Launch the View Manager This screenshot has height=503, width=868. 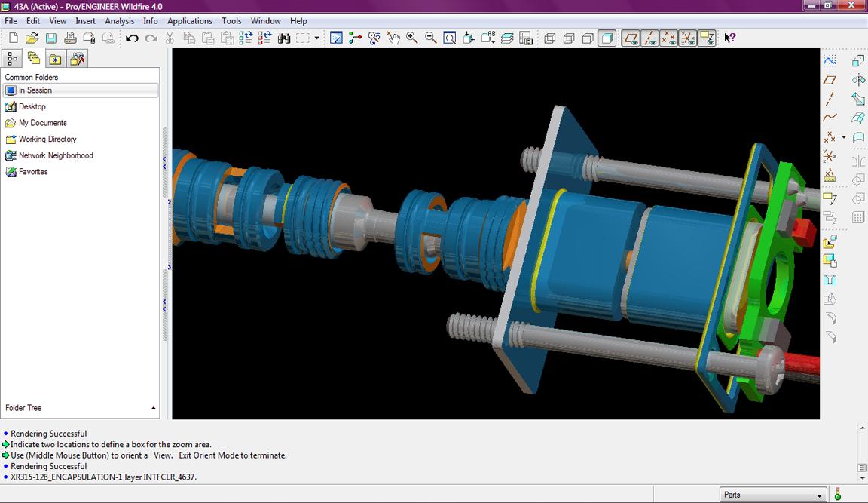(526, 38)
